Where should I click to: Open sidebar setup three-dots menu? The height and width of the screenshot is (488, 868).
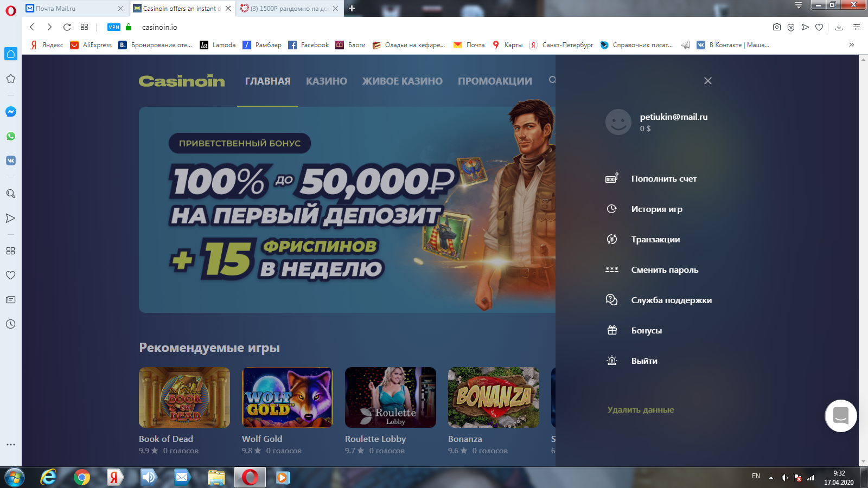pos(10,444)
